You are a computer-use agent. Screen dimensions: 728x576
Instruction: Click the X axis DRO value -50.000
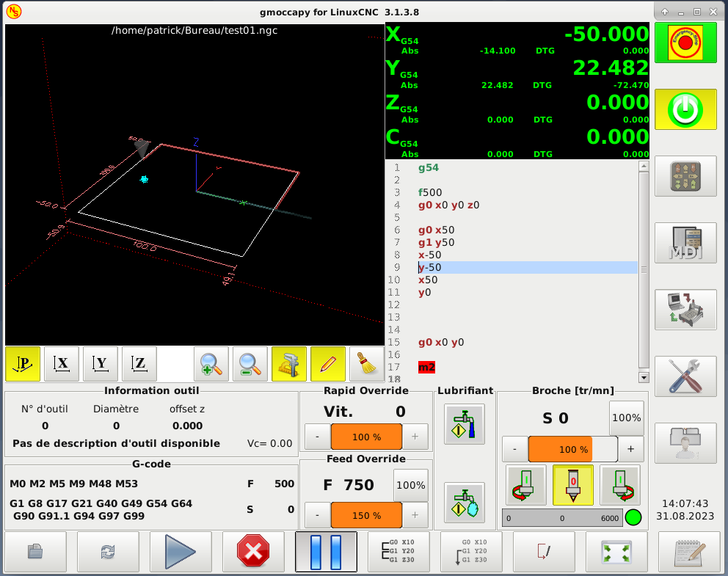pos(606,34)
